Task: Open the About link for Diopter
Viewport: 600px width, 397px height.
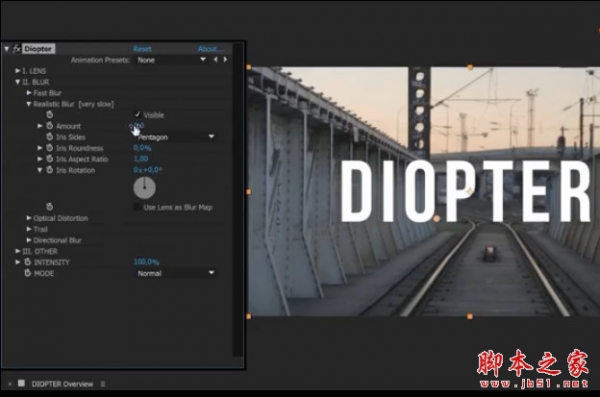Action: click(210, 49)
